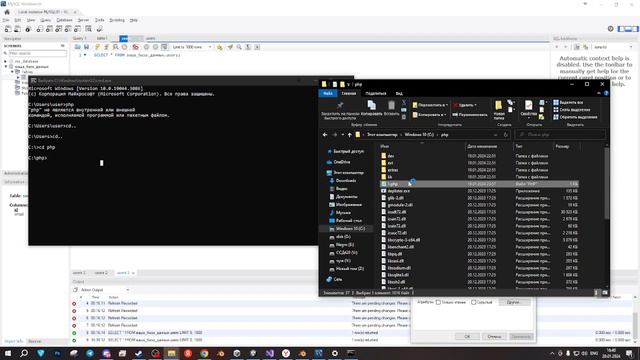Click Windows 10 (C:) in Explorer breadcrumb
Screen dimensions: 640x360
[x=419, y=135]
